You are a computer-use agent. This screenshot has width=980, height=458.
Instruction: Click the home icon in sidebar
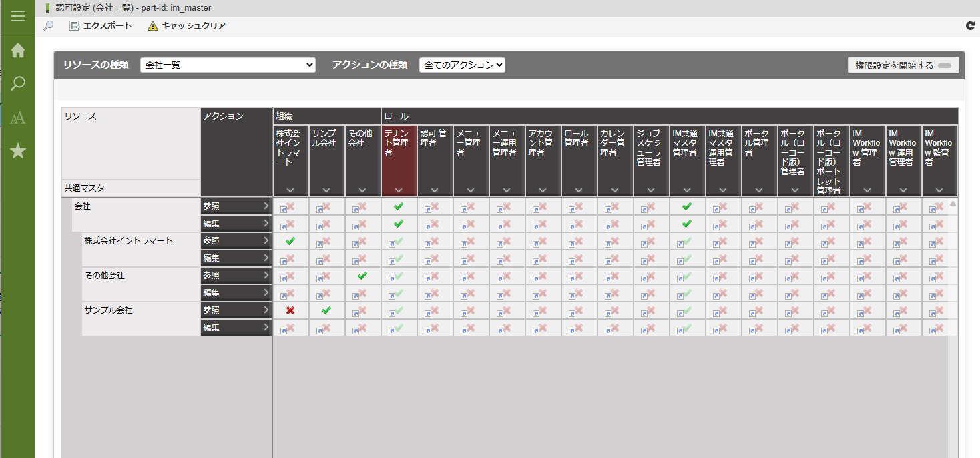coord(18,51)
